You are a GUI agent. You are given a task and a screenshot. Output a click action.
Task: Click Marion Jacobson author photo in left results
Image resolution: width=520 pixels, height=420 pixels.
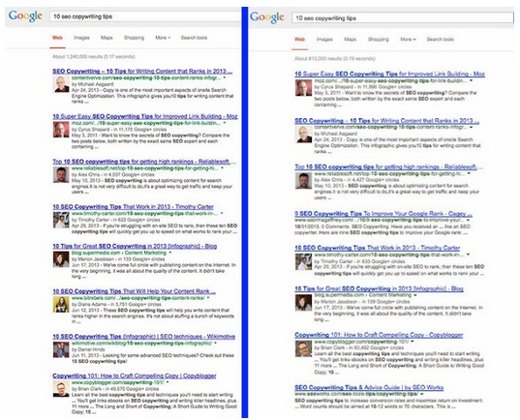(x=61, y=259)
